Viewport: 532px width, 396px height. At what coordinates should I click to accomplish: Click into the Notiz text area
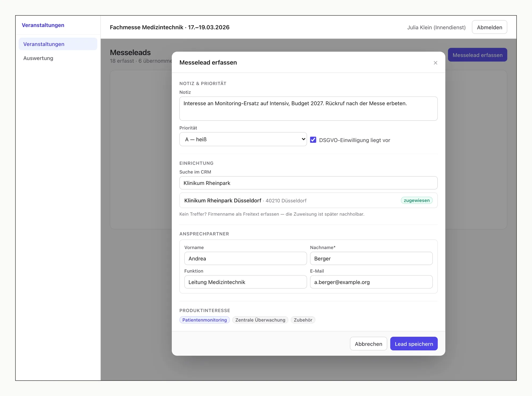pyautogui.click(x=308, y=108)
